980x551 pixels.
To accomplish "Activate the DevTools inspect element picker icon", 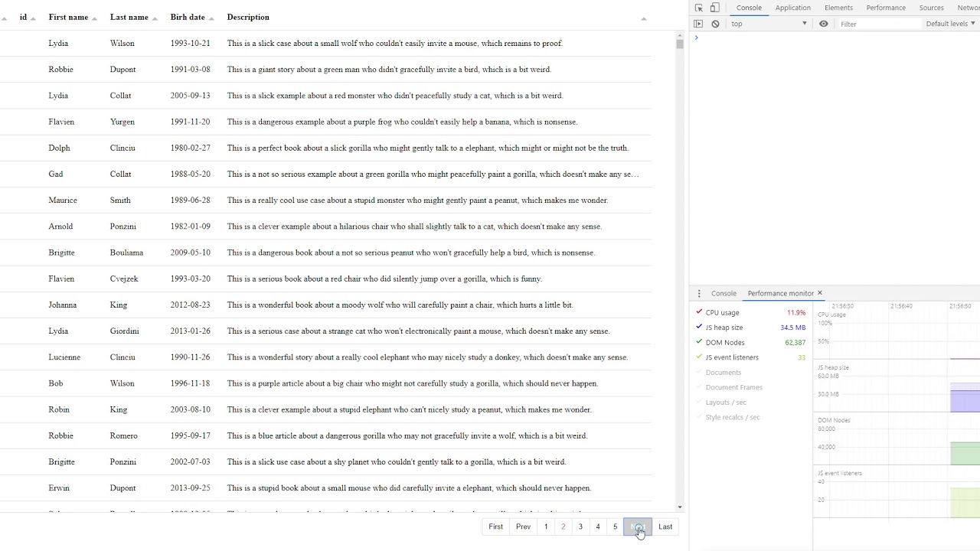I will (699, 8).
